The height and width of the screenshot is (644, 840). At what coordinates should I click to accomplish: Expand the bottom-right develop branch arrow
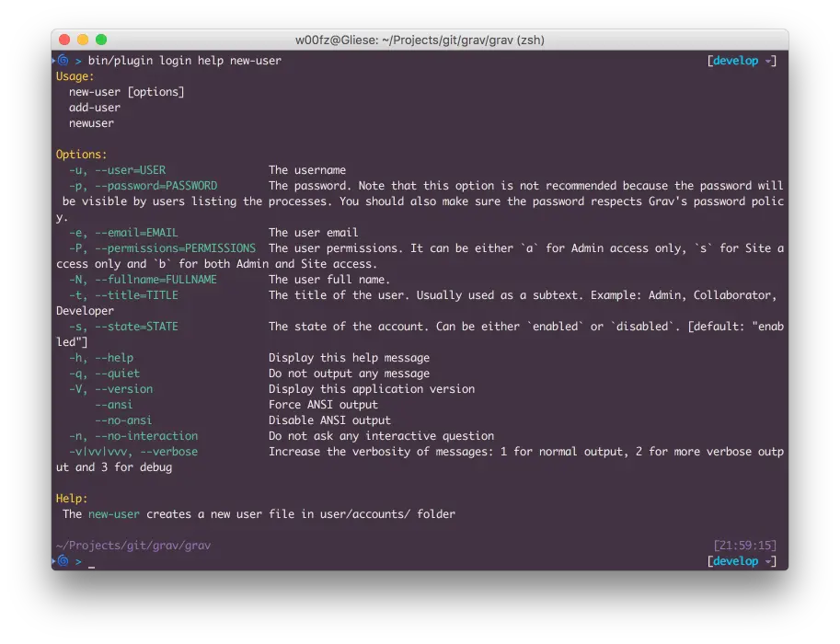coord(768,562)
